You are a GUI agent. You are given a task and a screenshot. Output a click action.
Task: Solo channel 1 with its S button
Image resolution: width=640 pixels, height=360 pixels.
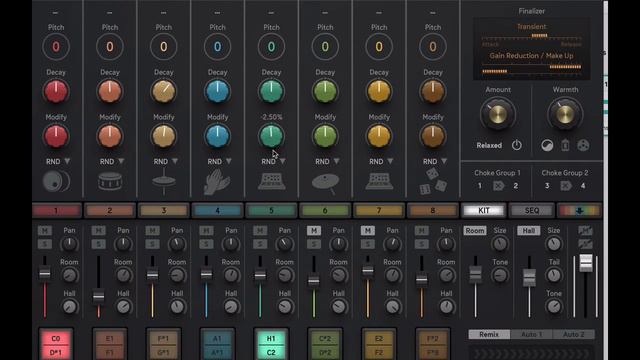point(45,244)
